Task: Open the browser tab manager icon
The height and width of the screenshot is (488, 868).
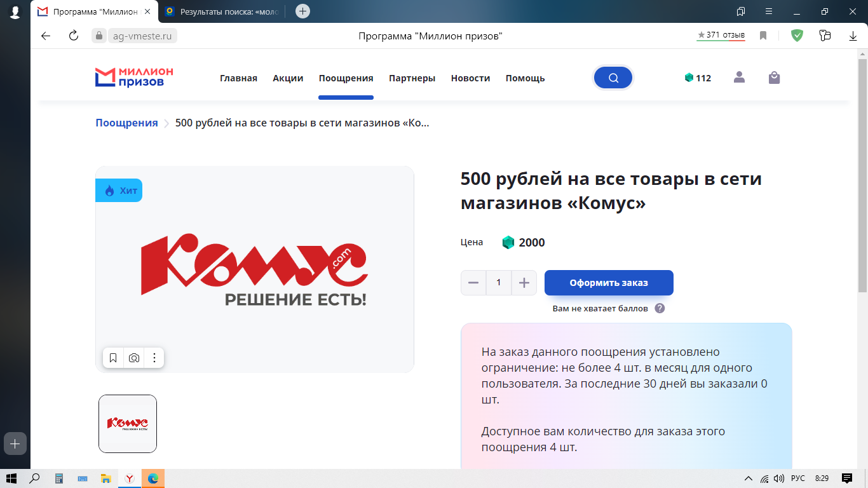Action: 741,11
